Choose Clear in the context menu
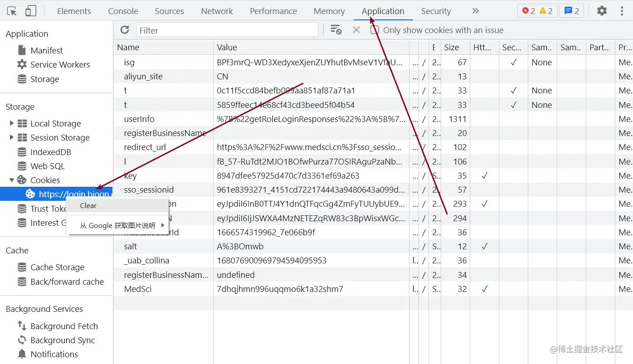The height and width of the screenshot is (364, 633). tap(117, 205)
